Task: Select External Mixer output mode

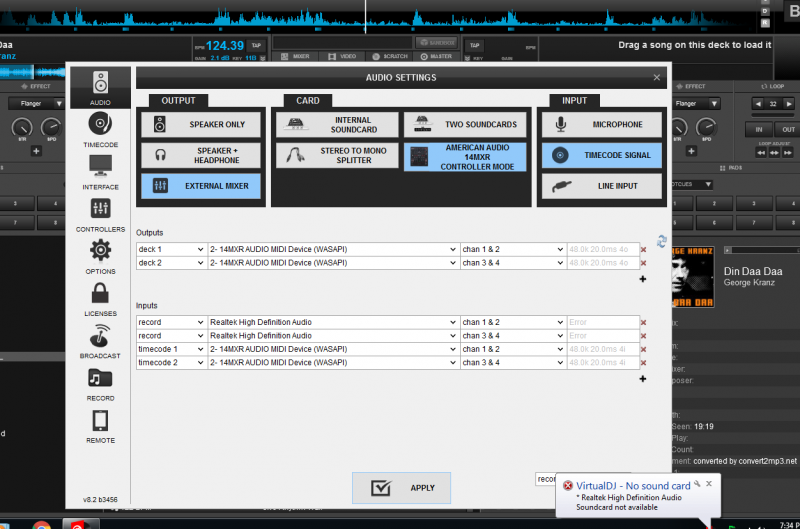Action: point(201,186)
